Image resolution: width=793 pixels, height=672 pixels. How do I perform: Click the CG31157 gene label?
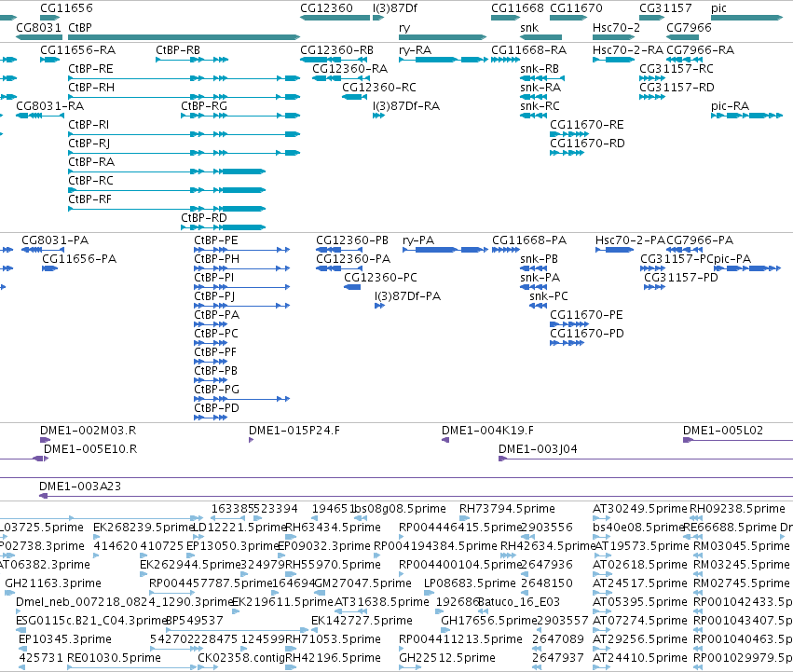pos(665,8)
